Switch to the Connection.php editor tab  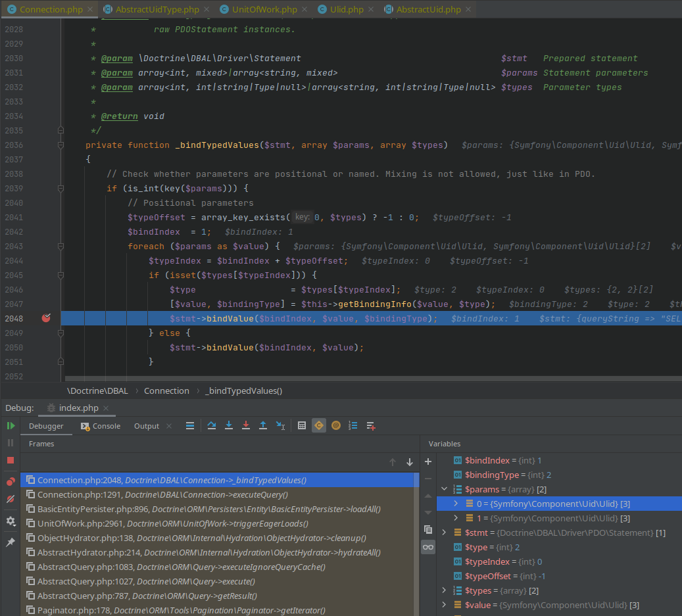click(51, 9)
